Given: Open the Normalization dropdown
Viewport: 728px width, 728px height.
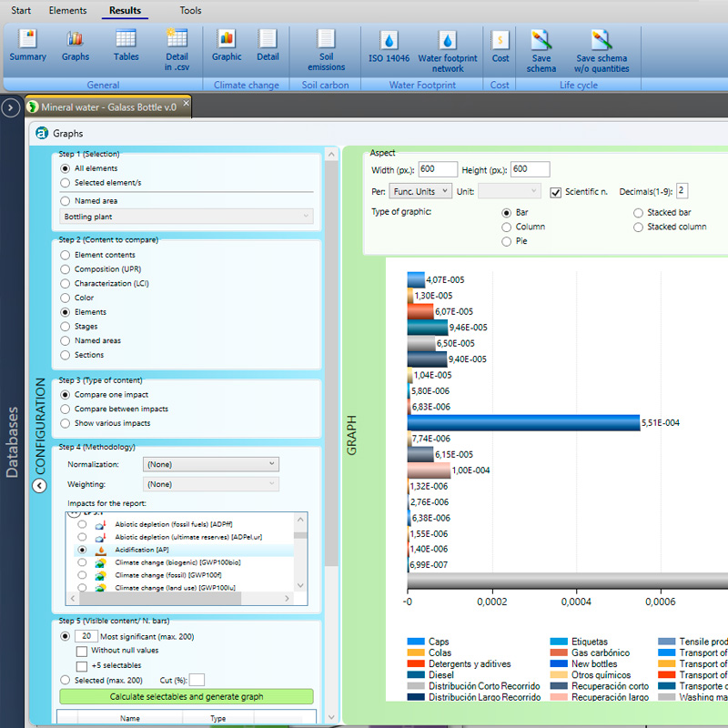Looking at the screenshot, I should (x=210, y=464).
